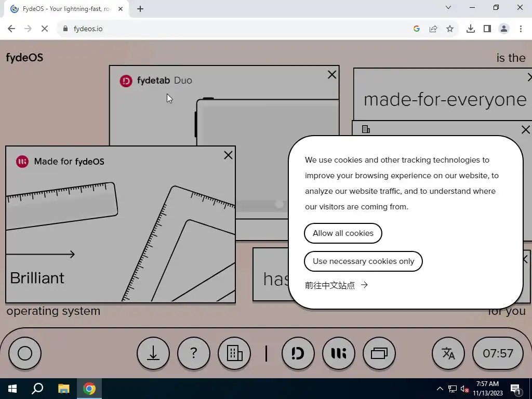Click the taskbar date and time
The image size is (532, 399).
click(487, 389)
